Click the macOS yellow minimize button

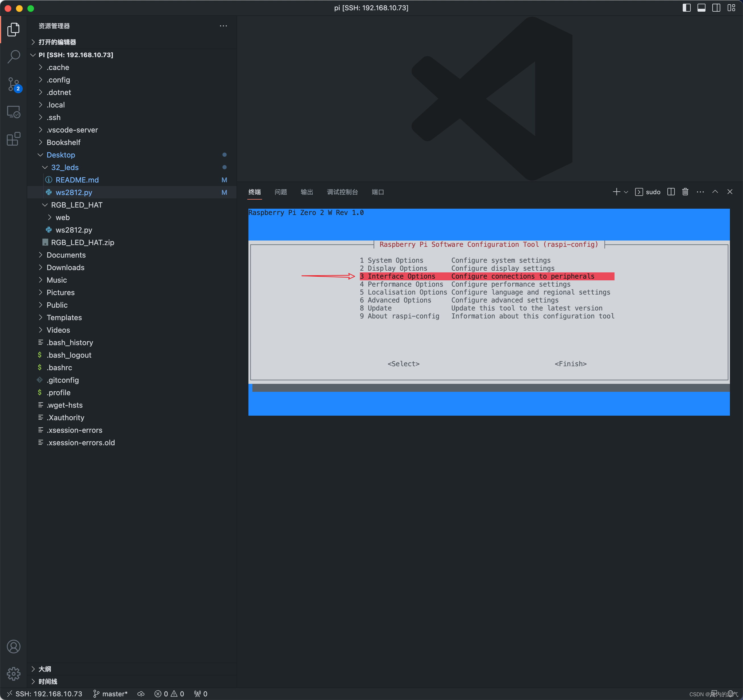click(19, 8)
